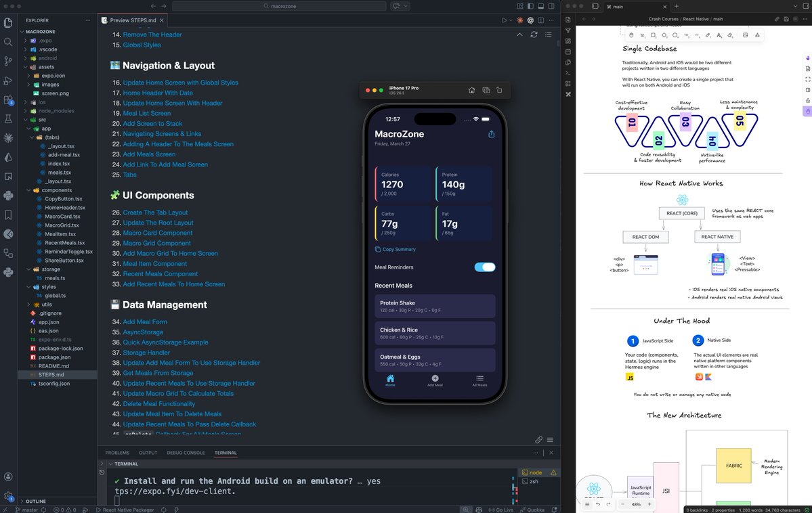
Task: Open the Accounts icon in activity bar
Action: pyautogui.click(x=7, y=476)
